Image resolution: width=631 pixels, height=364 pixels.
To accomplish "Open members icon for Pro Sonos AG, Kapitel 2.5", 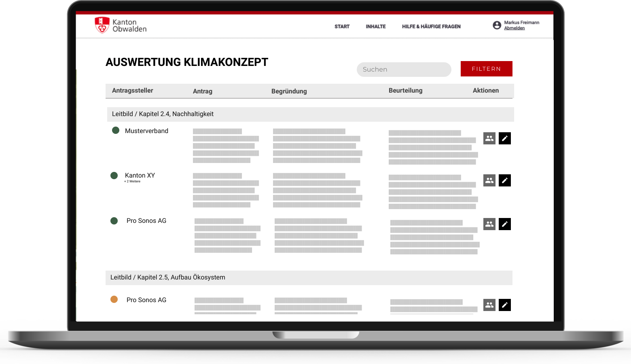I will point(489,305).
